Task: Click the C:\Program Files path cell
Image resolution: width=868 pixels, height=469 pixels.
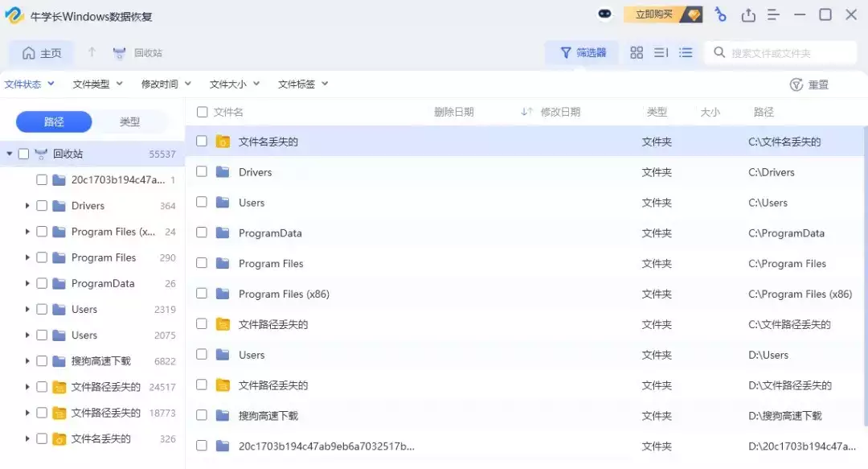Action: tap(787, 263)
